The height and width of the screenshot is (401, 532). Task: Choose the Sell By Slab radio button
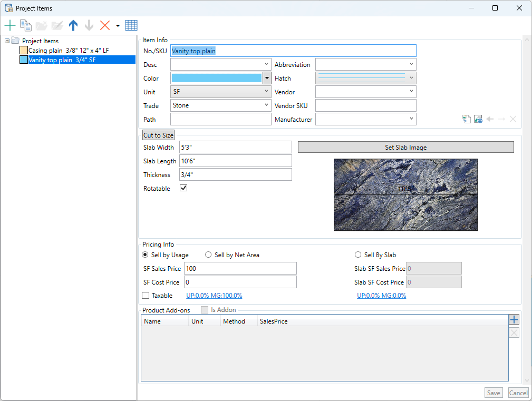tap(358, 255)
